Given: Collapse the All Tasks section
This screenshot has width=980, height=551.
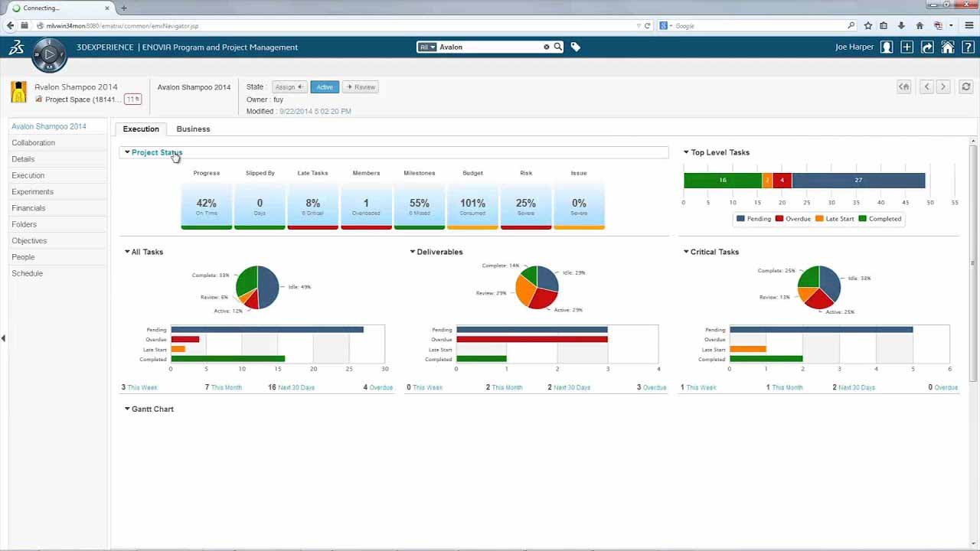Looking at the screenshot, I should tap(127, 252).
